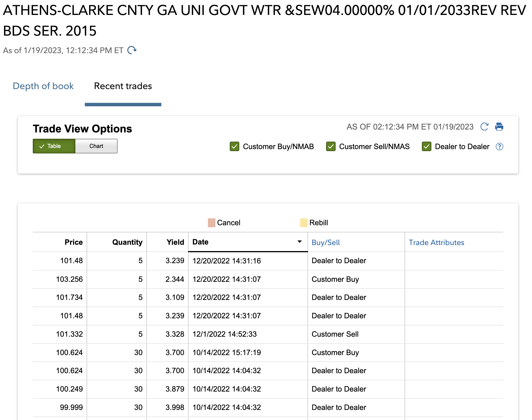Click the Cancel legend color swatch
The height and width of the screenshot is (420, 532).
click(211, 223)
